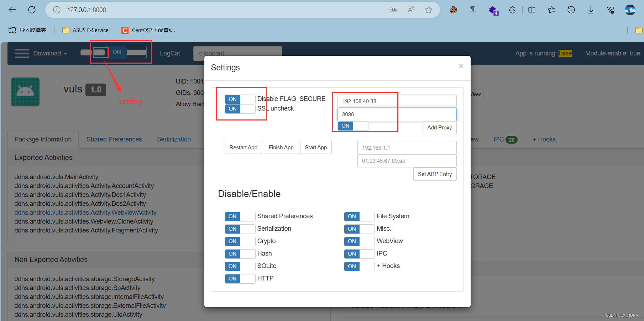
Task: Open CentOS7 bookmark
Action: pos(148,30)
